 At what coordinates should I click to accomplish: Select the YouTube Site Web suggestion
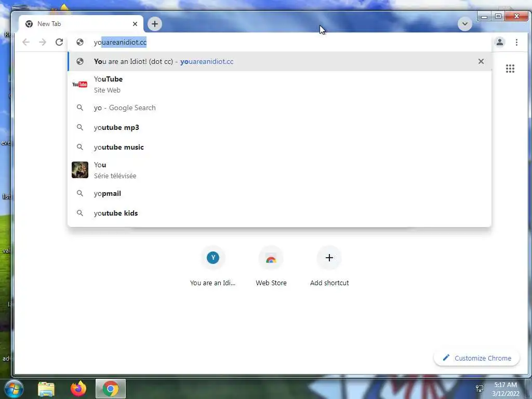(280, 85)
